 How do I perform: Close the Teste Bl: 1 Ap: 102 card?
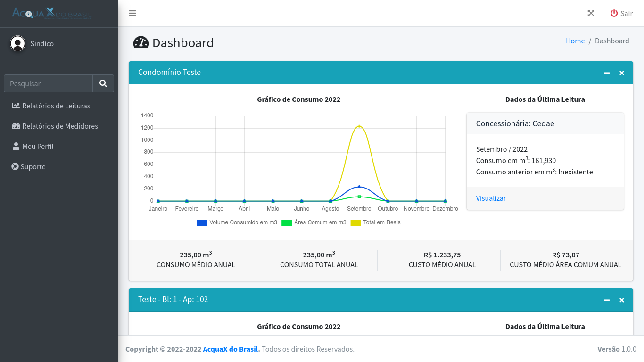point(622,300)
